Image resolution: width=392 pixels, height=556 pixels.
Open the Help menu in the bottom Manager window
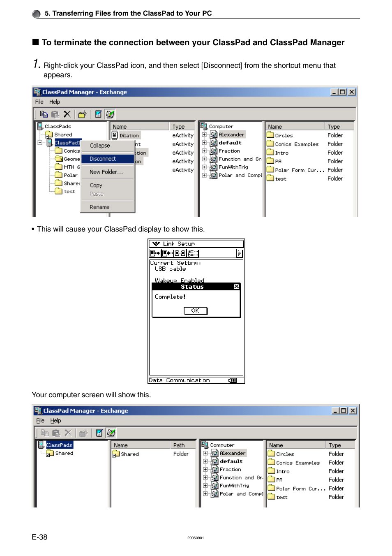[x=56, y=421]
